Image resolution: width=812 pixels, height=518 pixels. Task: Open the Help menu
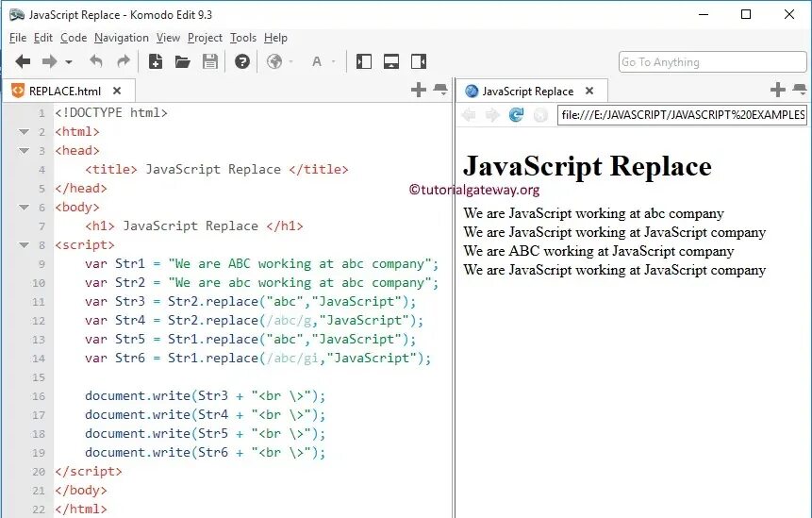pyautogui.click(x=275, y=38)
